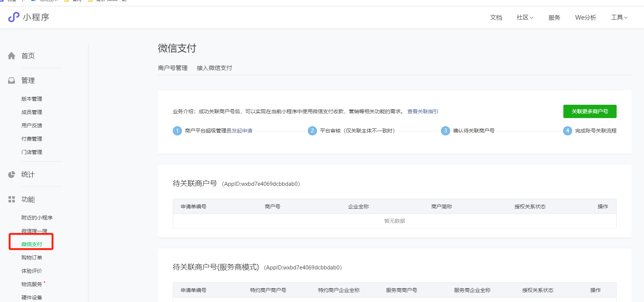Viewport: 644px width, 302px height.
Task: Open 文档 in top navigation
Action: click(x=496, y=17)
